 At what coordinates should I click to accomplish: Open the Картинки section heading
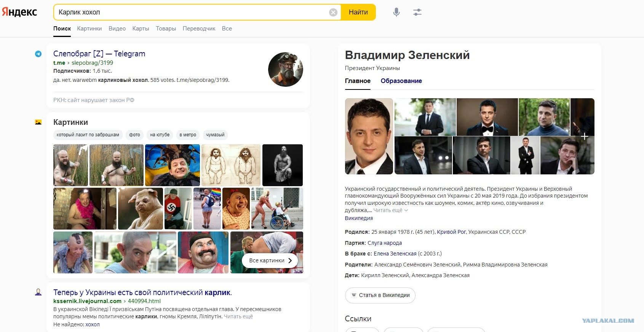70,122
